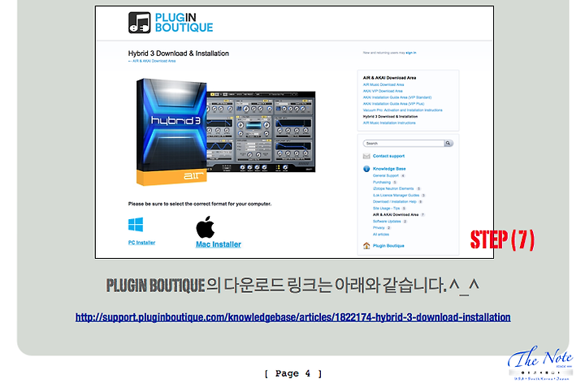Click the Plugin Boutique logo icon
The width and height of the screenshot is (585, 392).
click(x=140, y=23)
